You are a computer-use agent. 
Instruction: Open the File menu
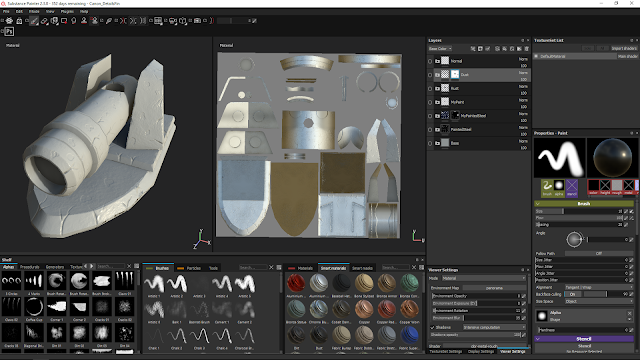(6, 11)
